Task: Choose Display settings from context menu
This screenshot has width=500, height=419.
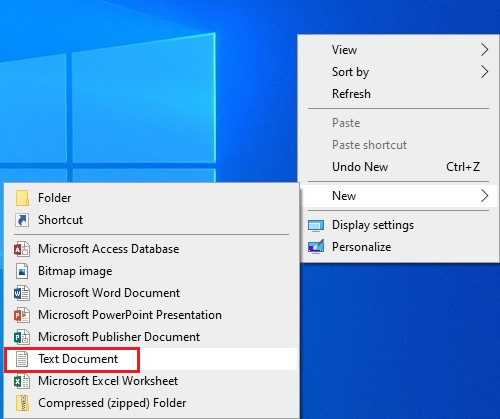Action: click(x=399, y=225)
